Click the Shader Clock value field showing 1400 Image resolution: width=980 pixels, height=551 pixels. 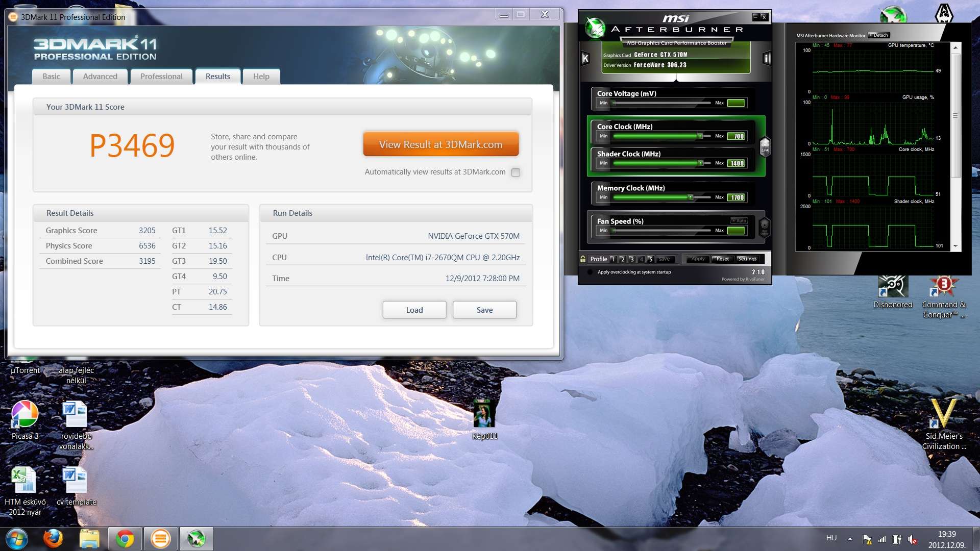click(737, 163)
